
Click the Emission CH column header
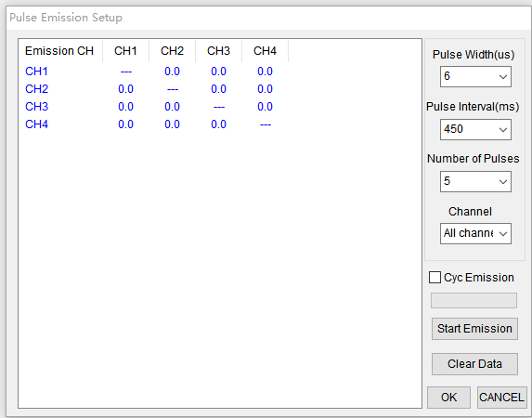[60, 51]
